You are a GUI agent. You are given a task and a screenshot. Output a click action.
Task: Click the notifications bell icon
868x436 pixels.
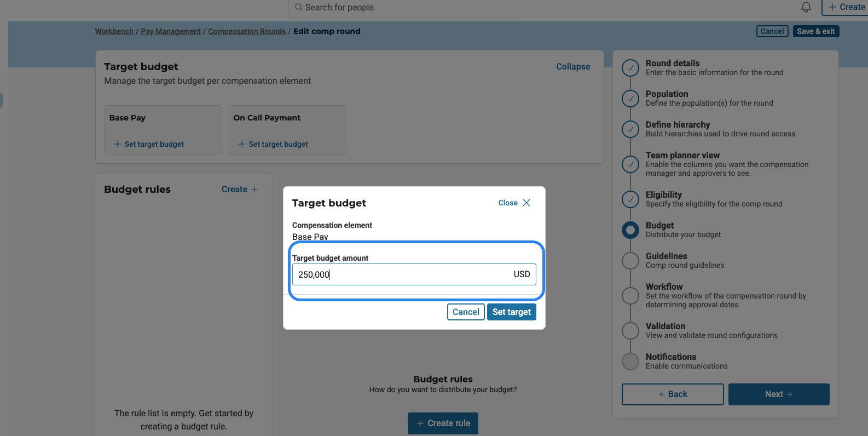(806, 7)
